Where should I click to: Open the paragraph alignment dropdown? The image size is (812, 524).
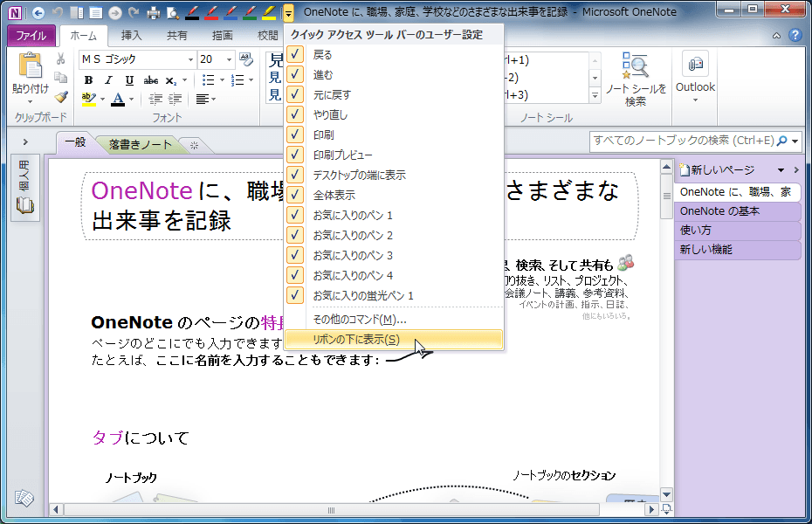(x=205, y=99)
